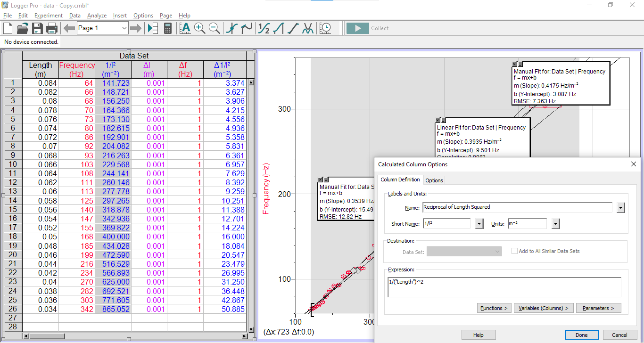Click the table horizontal scroll right arrow

pos(245,336)
